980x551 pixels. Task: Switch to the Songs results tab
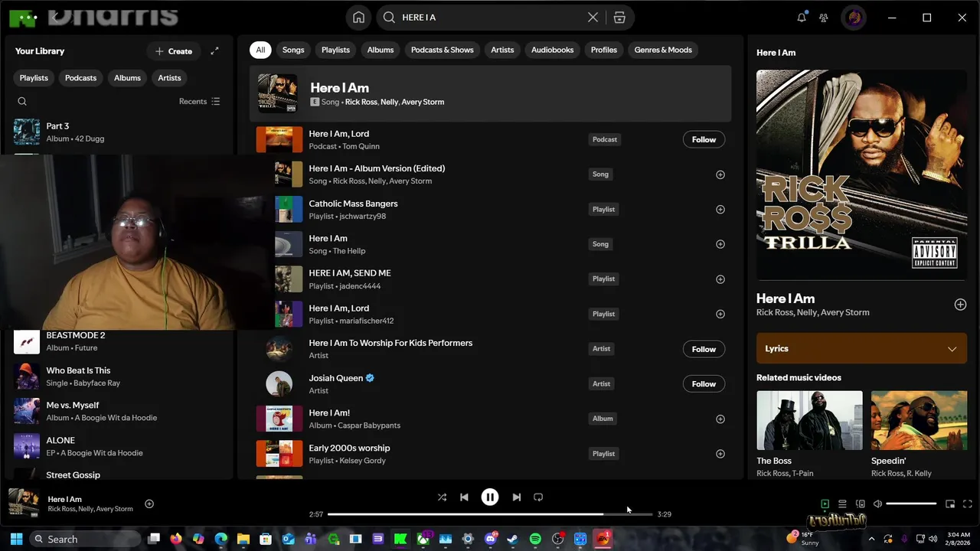tap(293, 50)
